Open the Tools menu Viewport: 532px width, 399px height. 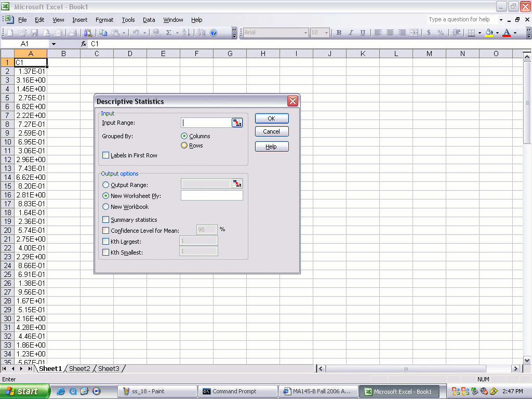(x=128, y=20)
